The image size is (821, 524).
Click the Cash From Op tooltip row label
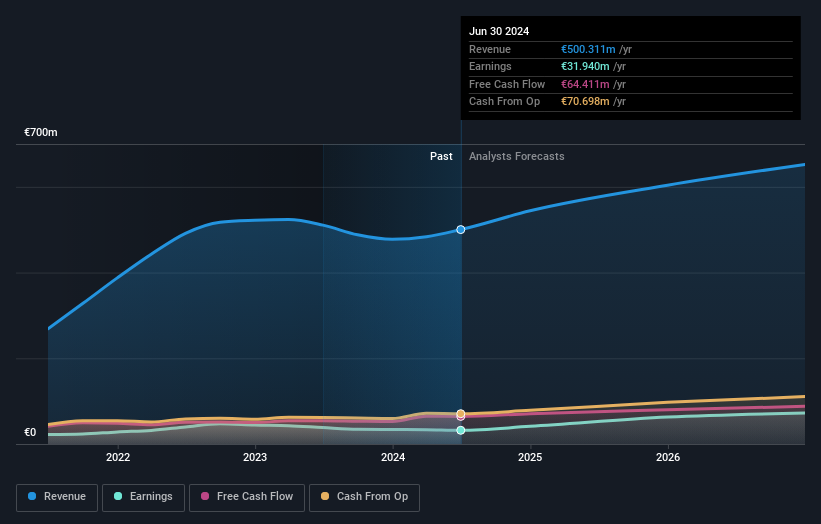(504, 102)
